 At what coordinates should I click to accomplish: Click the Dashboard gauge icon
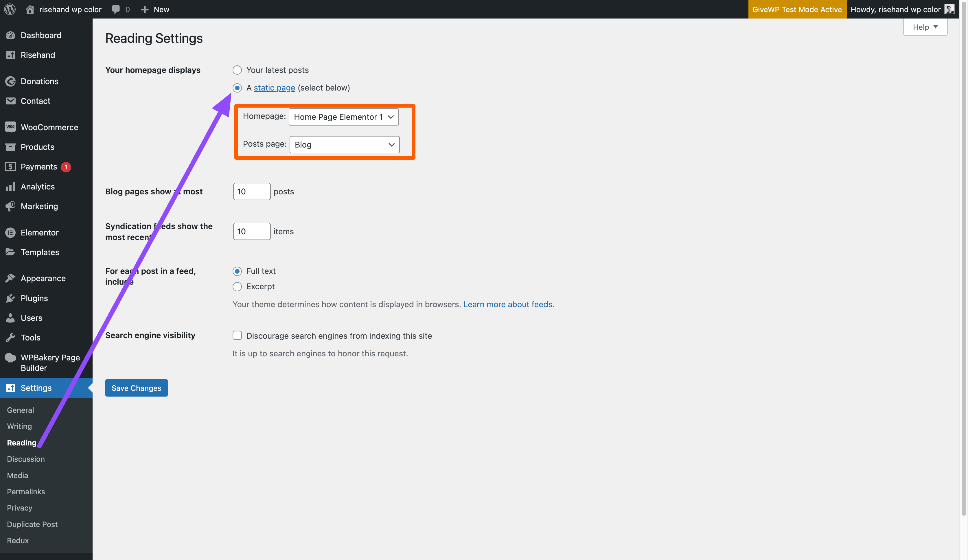coord(10,35)
